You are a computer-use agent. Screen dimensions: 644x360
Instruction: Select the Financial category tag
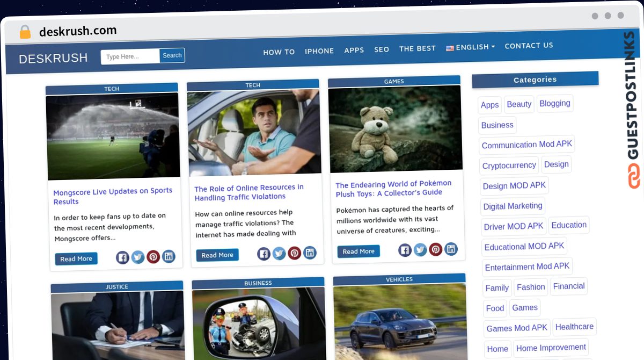click(569, 286)
